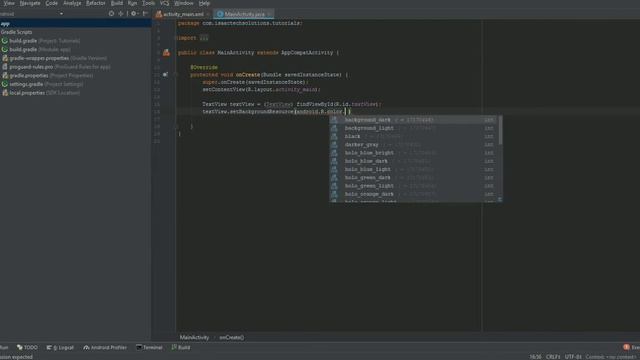Click the UTF-8 encoding indicator

click(x=573, y=357)
